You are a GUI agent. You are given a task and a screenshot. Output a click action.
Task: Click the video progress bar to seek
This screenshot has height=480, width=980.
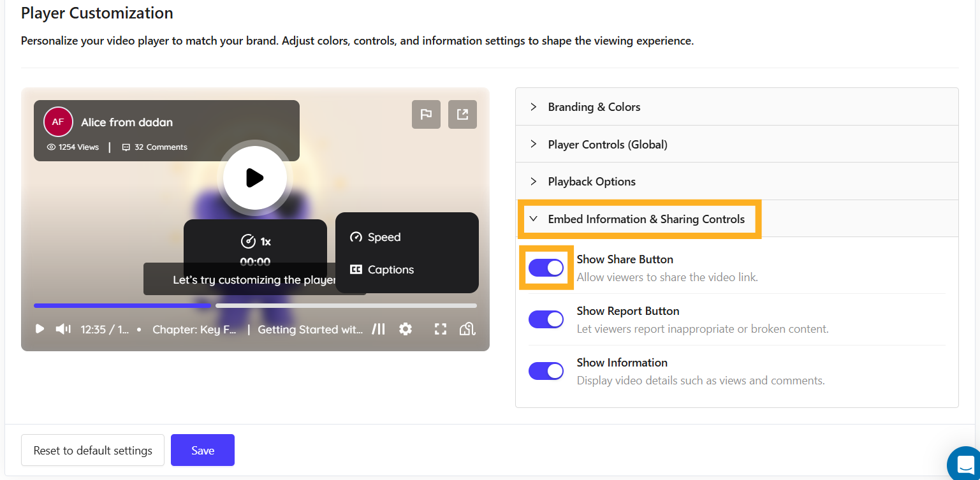pos(255,305)
